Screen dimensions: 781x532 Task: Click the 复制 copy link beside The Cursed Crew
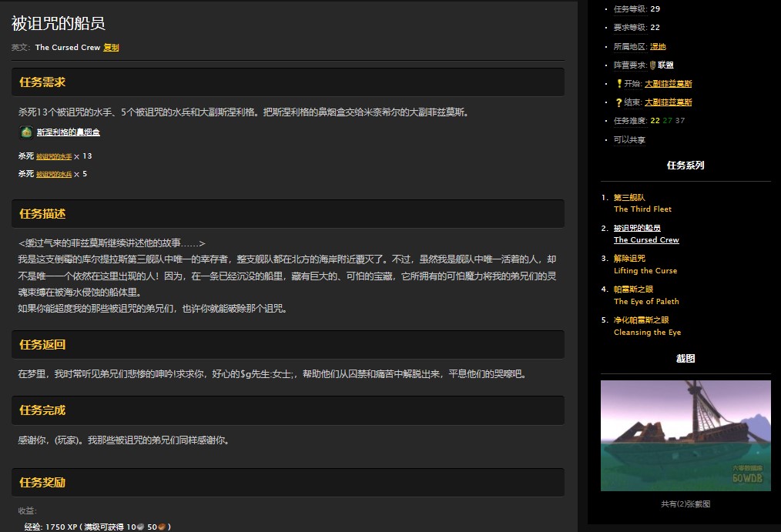click(111, 47)
